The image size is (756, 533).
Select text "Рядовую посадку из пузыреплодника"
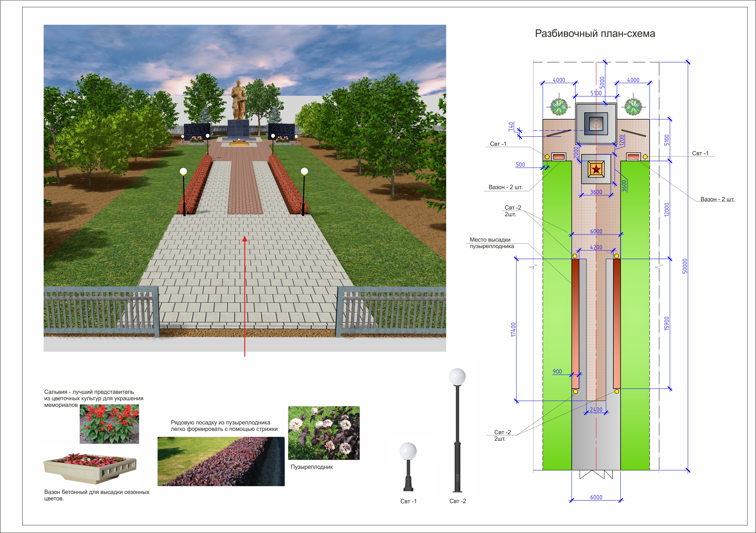[x=220, y=423]
